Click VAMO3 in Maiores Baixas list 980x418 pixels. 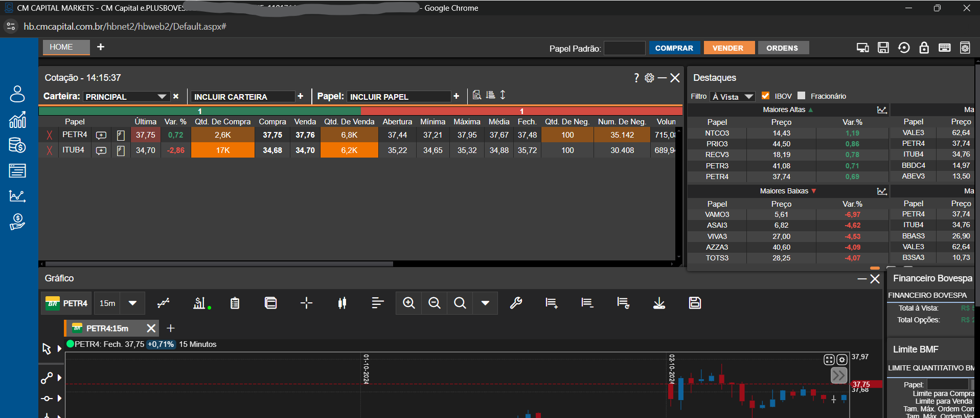pos(717,214)
